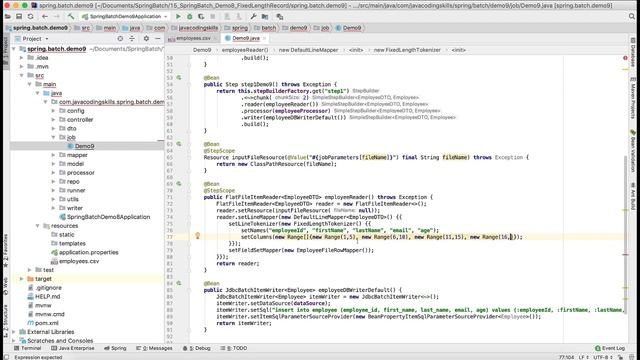This screenshot has width=640, height=360.
Task: Click the locate-in-tree target icon in Project panel
Action: click(x=120, y=38)
